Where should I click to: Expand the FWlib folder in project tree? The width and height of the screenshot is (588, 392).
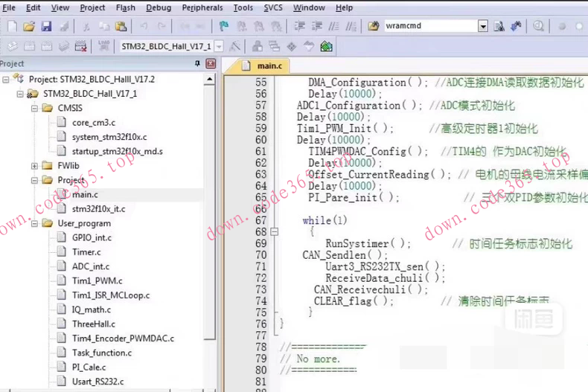(x=36, y=165)
